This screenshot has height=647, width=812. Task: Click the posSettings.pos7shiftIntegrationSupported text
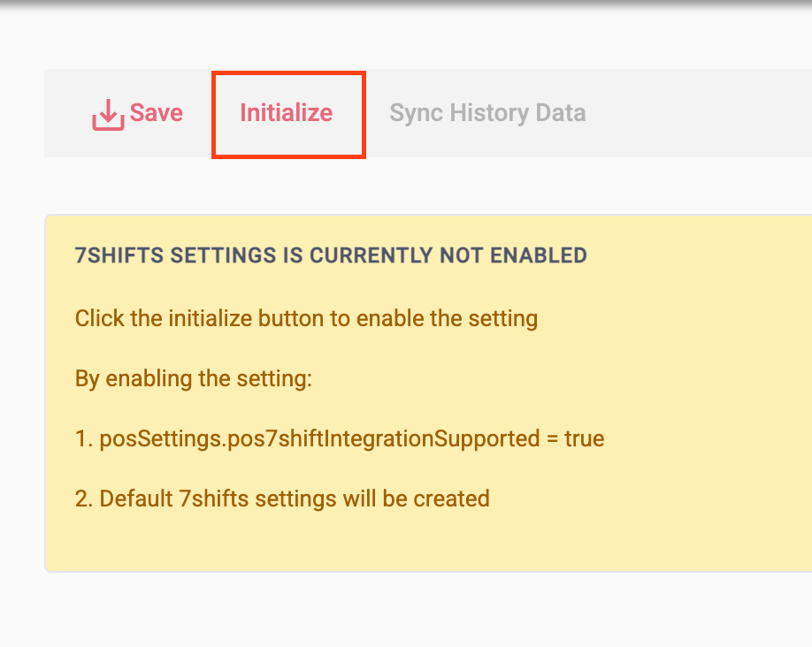tap(319, 438)
